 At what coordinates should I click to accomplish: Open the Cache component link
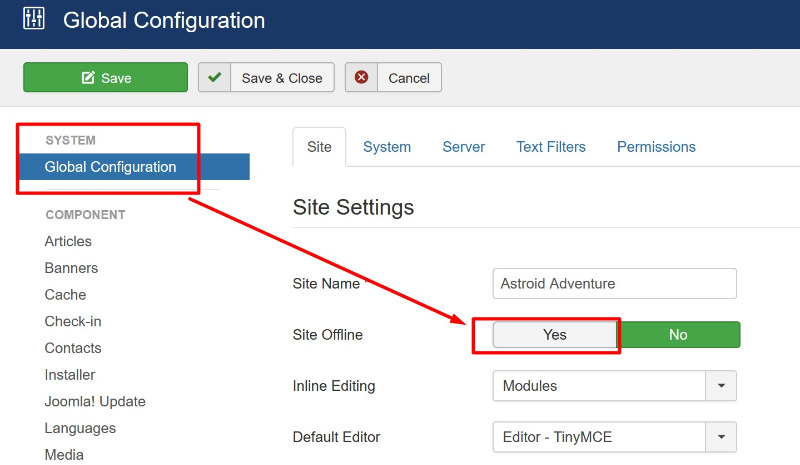click(x=65, y=295)
